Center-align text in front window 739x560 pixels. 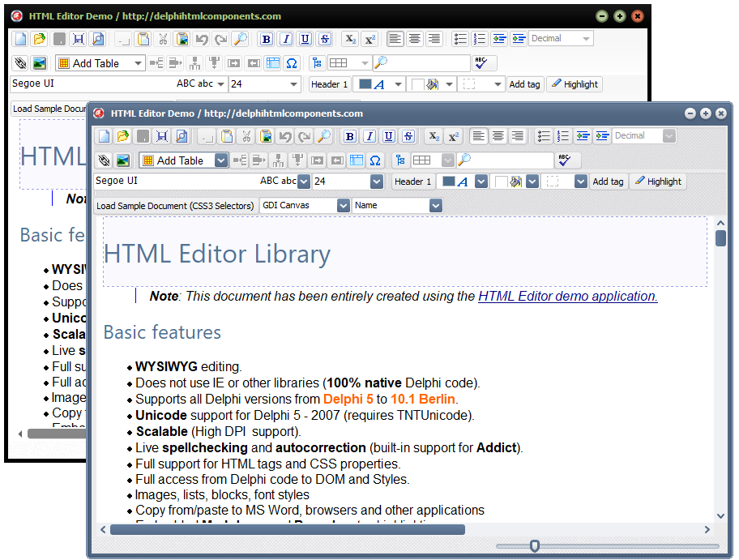[x=498, y=136]
